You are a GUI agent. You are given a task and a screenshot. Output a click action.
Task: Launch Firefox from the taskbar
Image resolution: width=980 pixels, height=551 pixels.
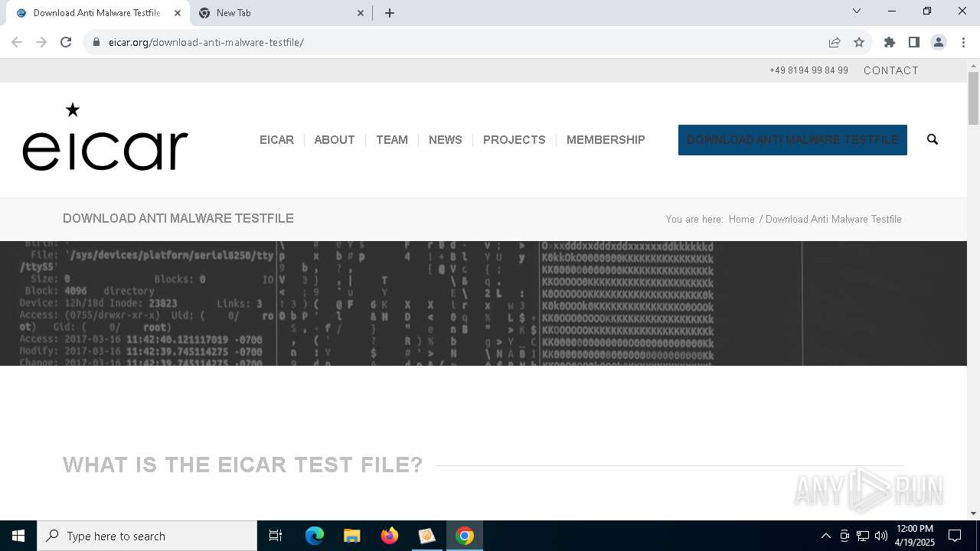click(x=390, y=536)
